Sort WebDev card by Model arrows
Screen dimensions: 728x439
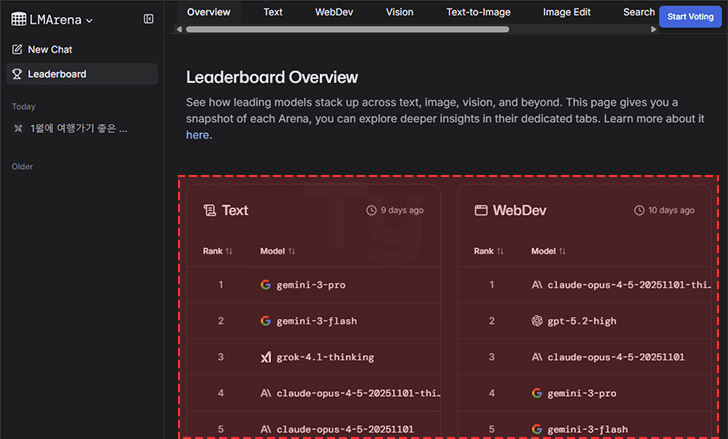click(x=562, y=251)
